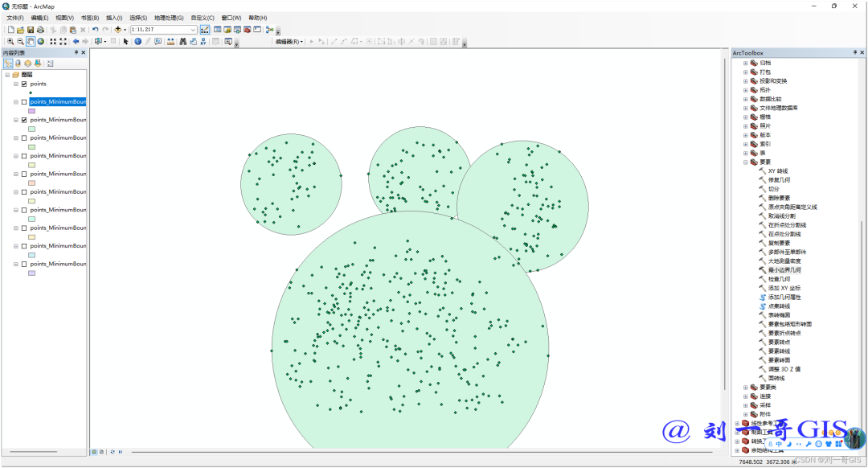The width and height of the screenshot is (868, 468).
Task: Launch ModelBuilder from the toolbar
Action: pos(269,30)
